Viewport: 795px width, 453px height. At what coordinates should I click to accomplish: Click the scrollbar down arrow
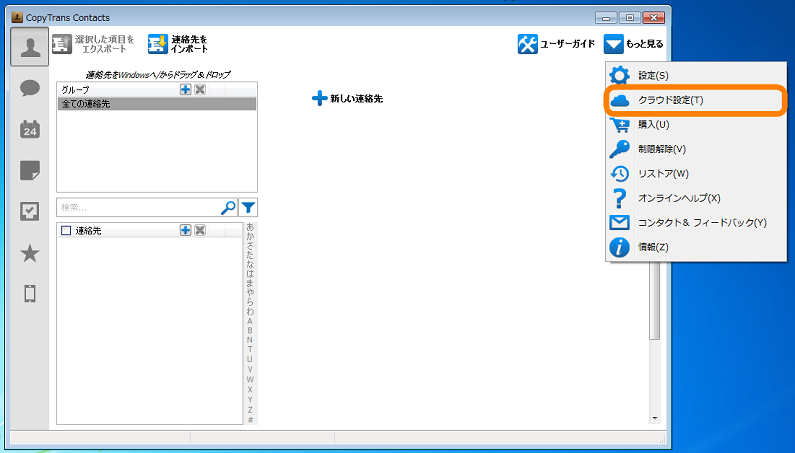(655, 418)
